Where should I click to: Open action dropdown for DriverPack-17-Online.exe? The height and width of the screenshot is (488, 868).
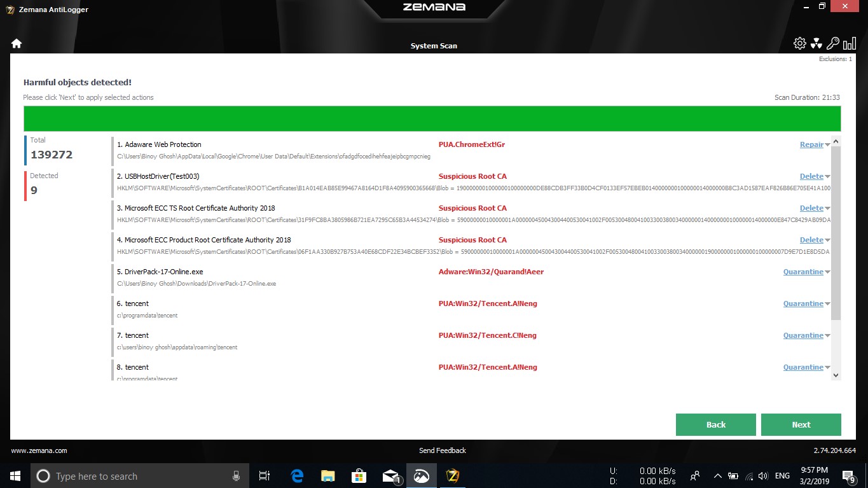click(x=828, y=272)
